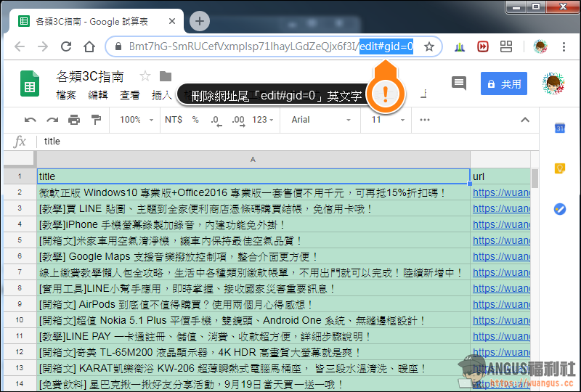Click the 各類3C指南 document title
The width and height of the screenshot is (581, 392).
coord(90,76)
